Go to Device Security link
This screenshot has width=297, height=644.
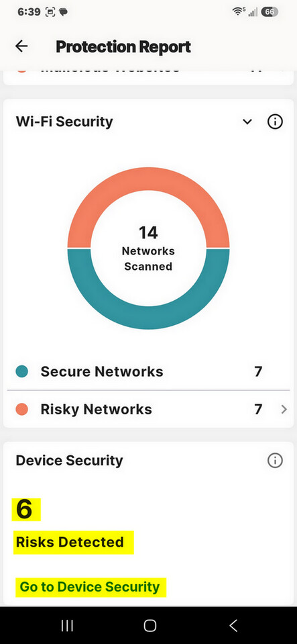[90, 587]
